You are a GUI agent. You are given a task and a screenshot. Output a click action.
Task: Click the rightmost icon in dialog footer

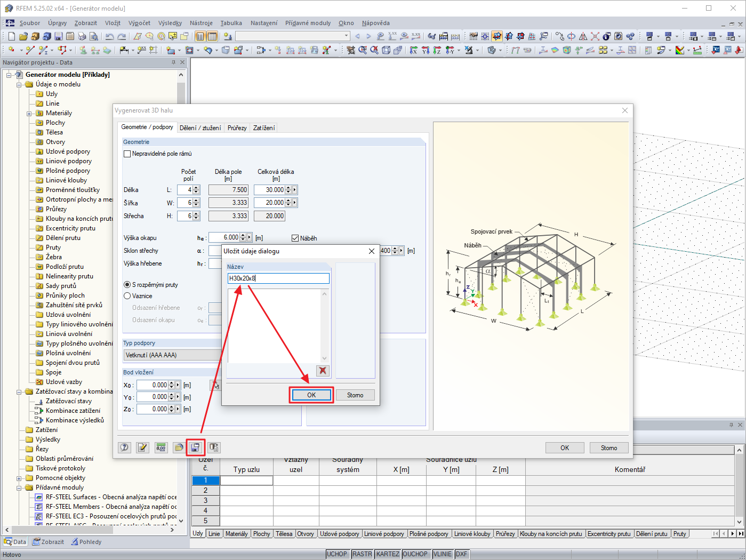tap(214, 447)
